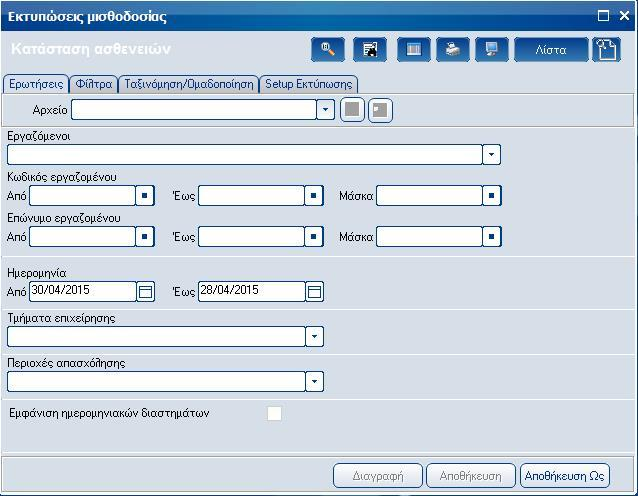This screenshot has height=496, width=638.
Task: Click inside Τμήματα επιχείρησης field
Action: tap(156, 336)
